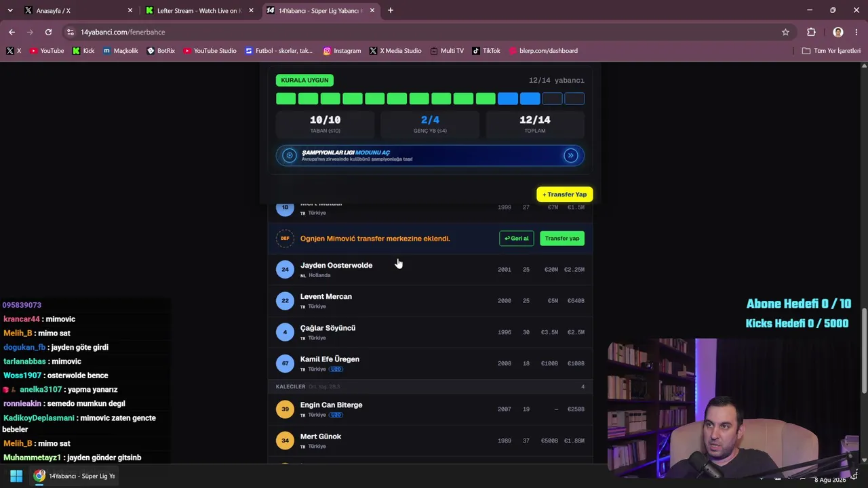Select the Engin Can Biterge player row
Screen dimensions: 868x488
pyautogui.click(x=430, y=409)
